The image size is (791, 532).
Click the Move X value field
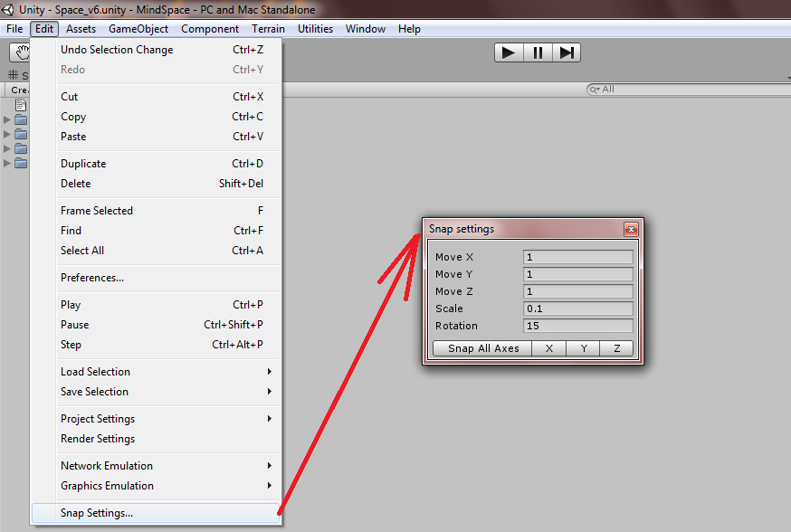click(x=577, y=257)
